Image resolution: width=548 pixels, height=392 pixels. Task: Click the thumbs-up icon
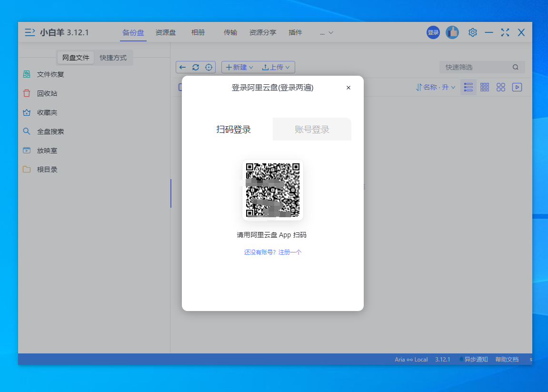click(452, 32)
